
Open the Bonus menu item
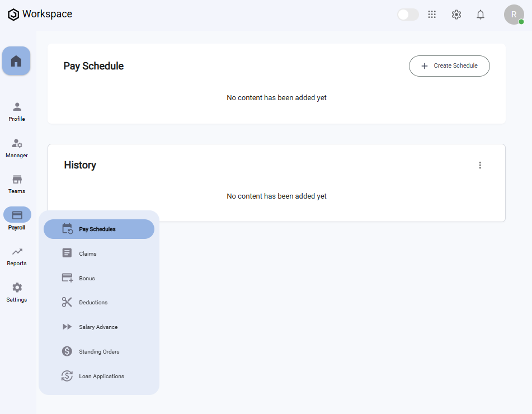click(x=87, y=278)
